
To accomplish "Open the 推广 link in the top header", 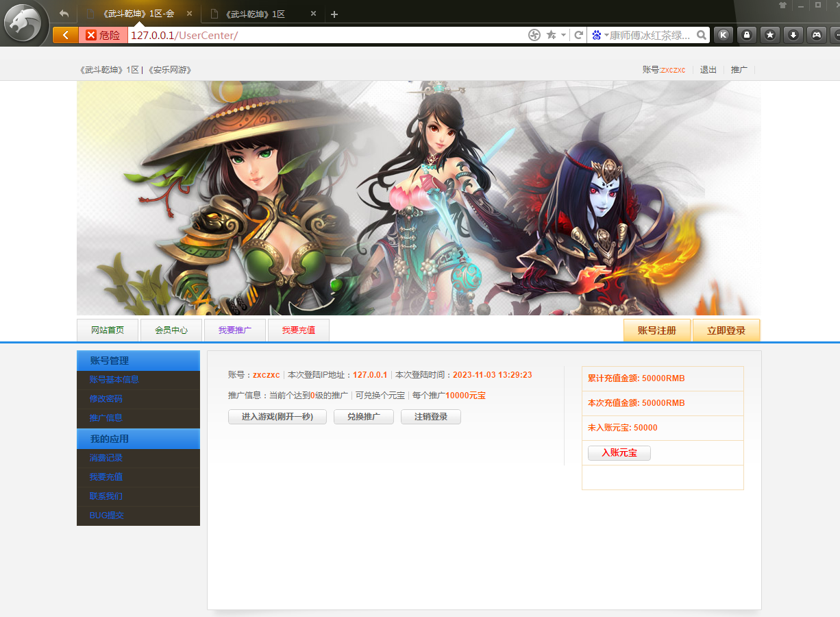I will (739, 70).
